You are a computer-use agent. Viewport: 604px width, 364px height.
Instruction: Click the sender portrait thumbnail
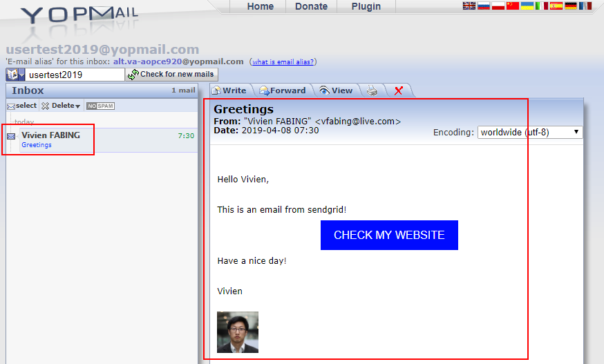click(x=238, y=332)
